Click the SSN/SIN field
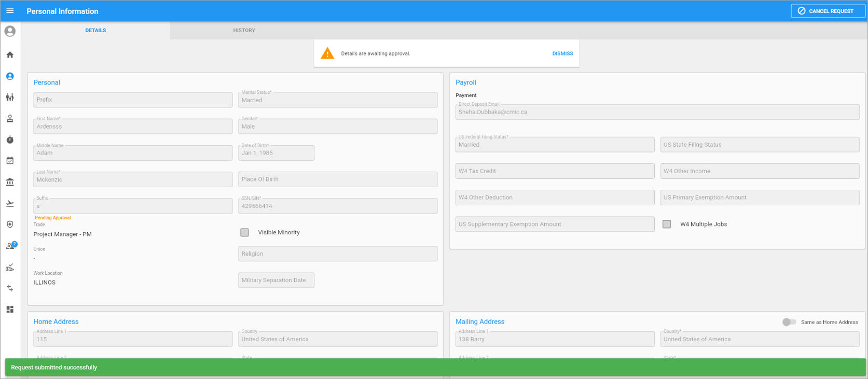 [338, 206]
